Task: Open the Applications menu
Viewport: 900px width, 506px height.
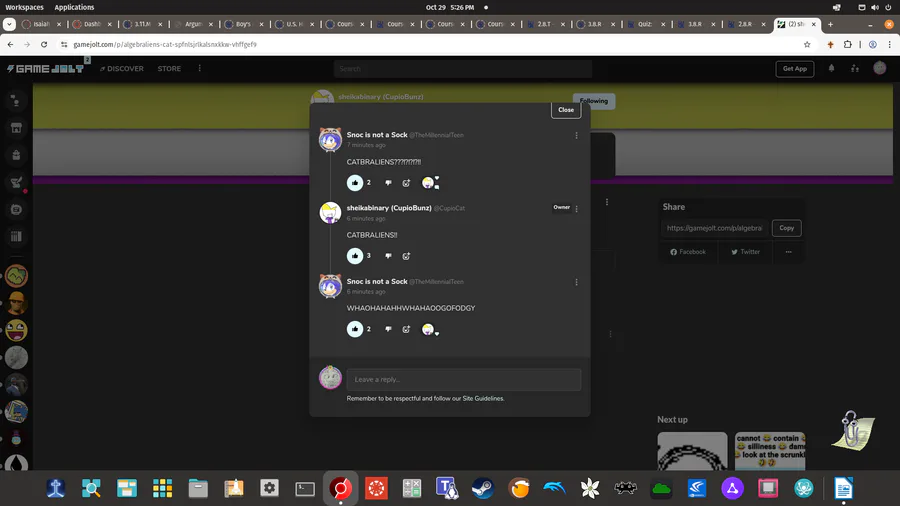Action: pyautogui.click(x=74, y=7)
